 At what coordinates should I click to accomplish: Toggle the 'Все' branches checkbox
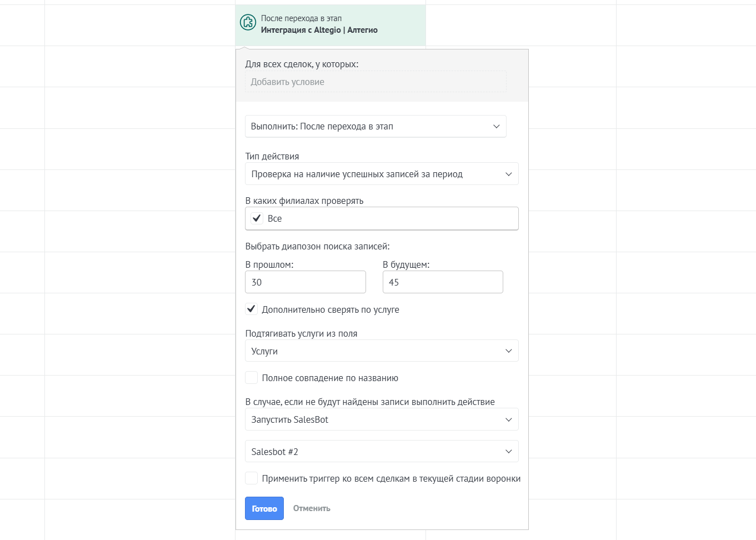click(x=257, y=218)
